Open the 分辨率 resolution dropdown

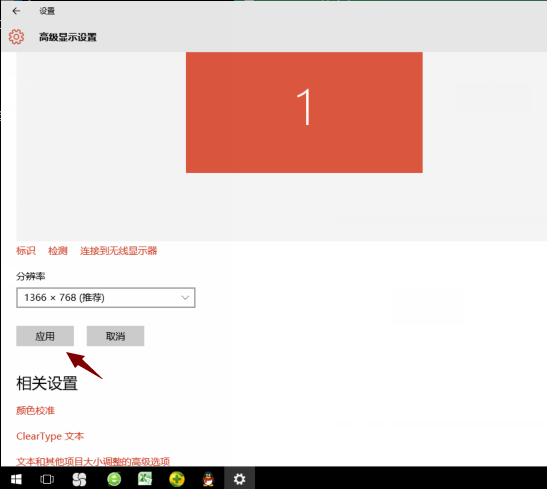tap(106, 298)
